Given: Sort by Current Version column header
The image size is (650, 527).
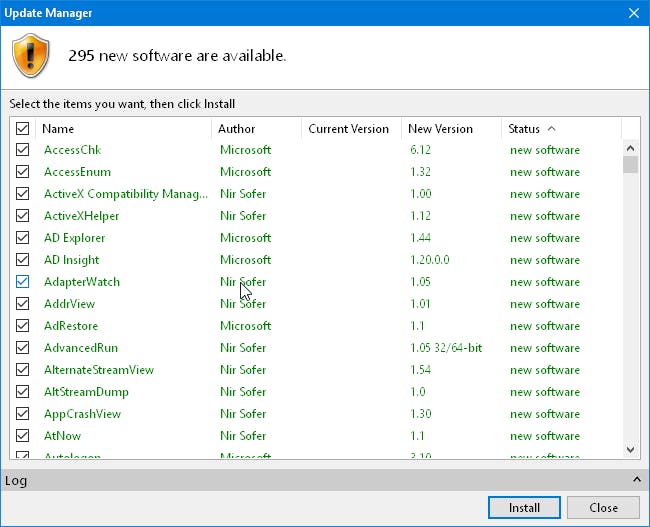Looking at the screenshot, I should pos(351,129).
